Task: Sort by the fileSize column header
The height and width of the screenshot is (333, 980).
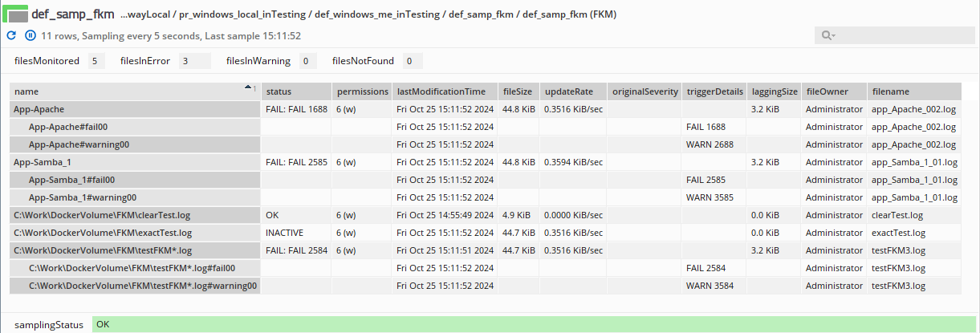Action: (516, 91)
